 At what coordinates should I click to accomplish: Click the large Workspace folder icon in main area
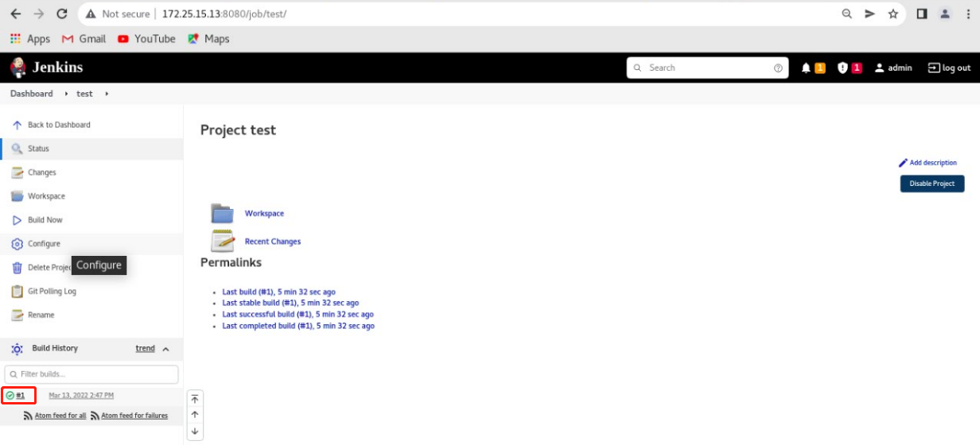[222, 213]
